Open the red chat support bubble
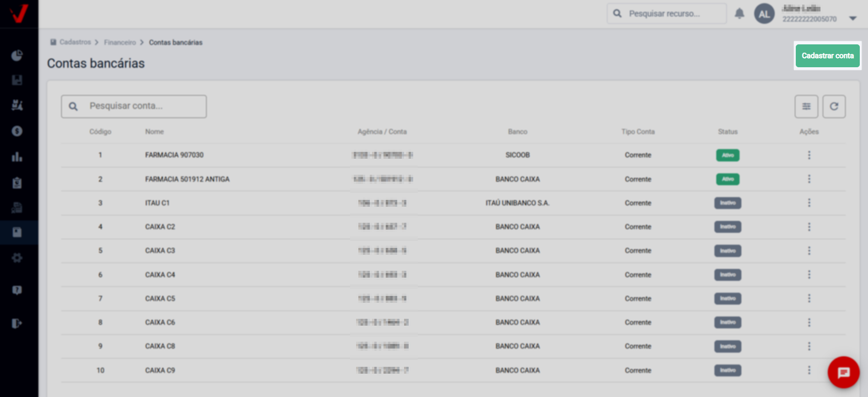 pos(843,372)
